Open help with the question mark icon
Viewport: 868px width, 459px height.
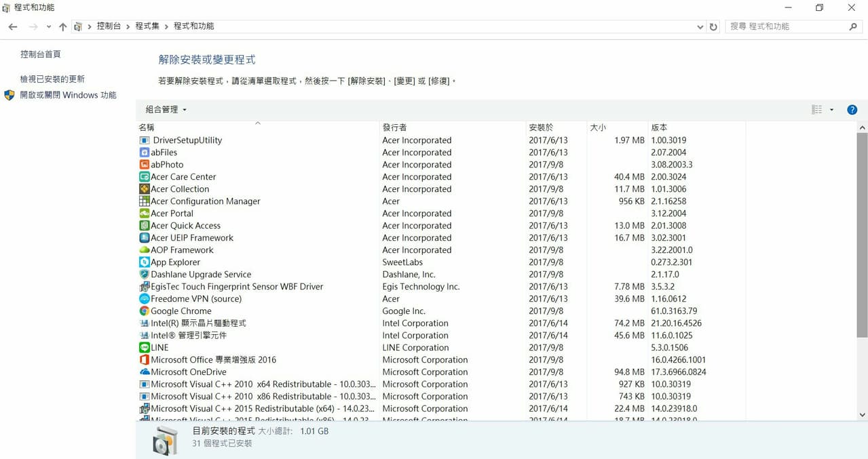[852, 110]
